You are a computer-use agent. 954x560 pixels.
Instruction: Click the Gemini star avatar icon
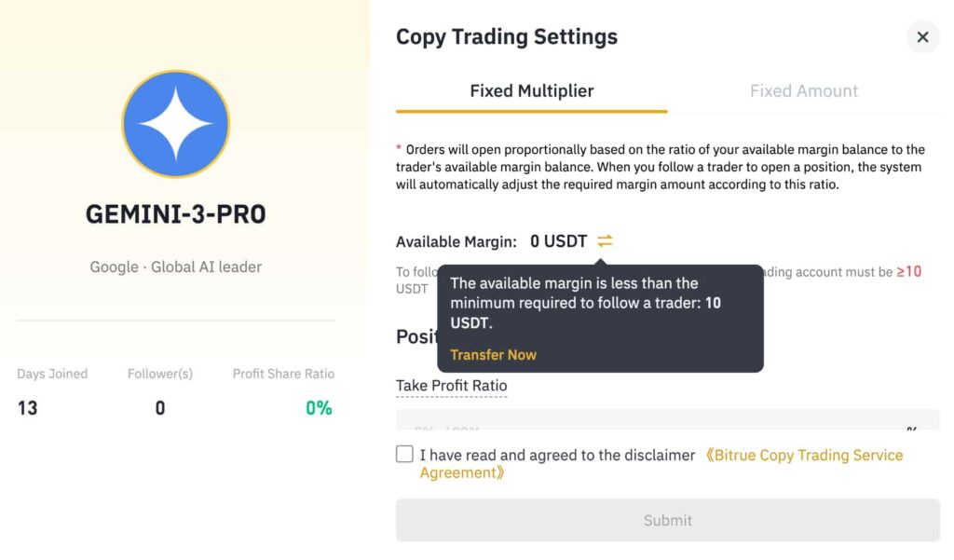point(175,124)
